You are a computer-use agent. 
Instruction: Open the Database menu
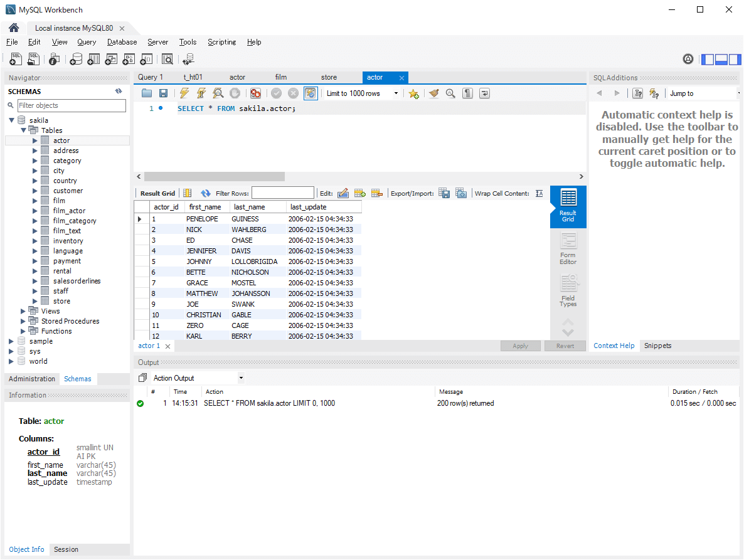tap(122, 42)
